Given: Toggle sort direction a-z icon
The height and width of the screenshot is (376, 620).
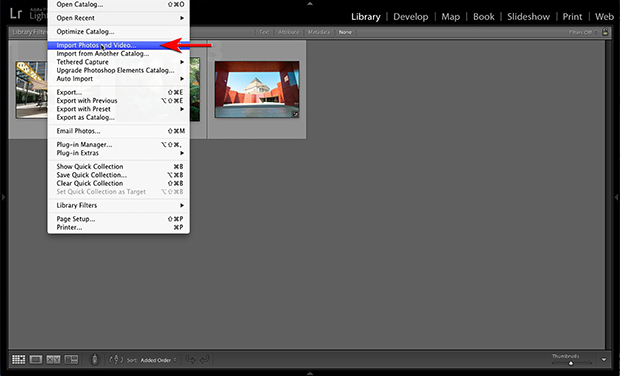Looking at the screenshot, I should [x=116, y=360].
